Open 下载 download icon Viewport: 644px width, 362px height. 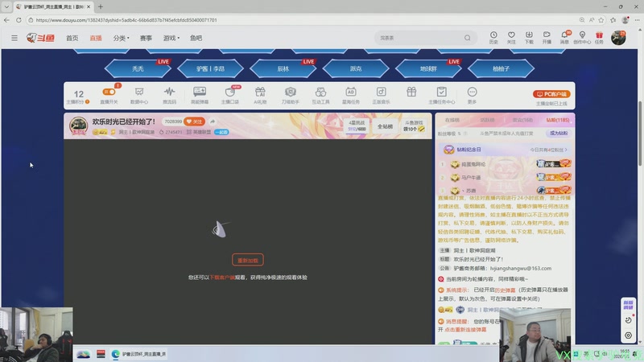point(529,37)
